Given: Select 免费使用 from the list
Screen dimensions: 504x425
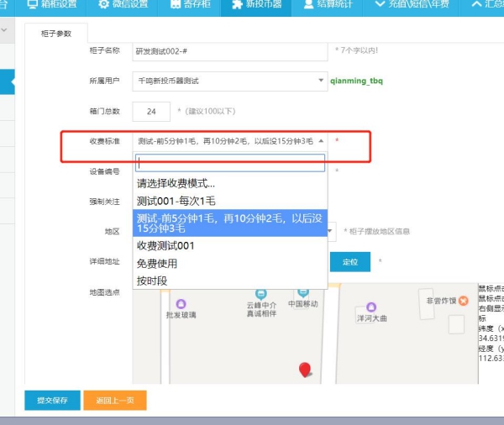Looking at the screenshot, I should [x=157, y=263].
